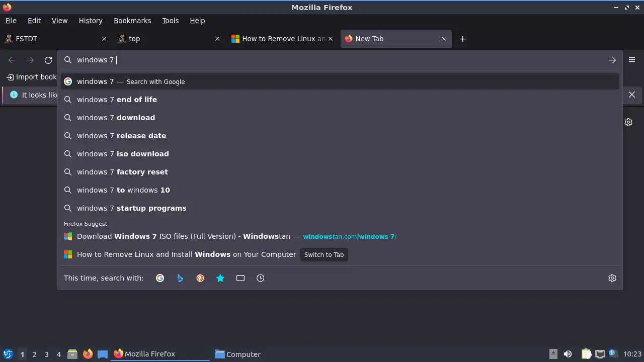Viewport: 644px width, 362px height.
Task: Click the show desktop icon in taskbar
Action: click(103, 354)
